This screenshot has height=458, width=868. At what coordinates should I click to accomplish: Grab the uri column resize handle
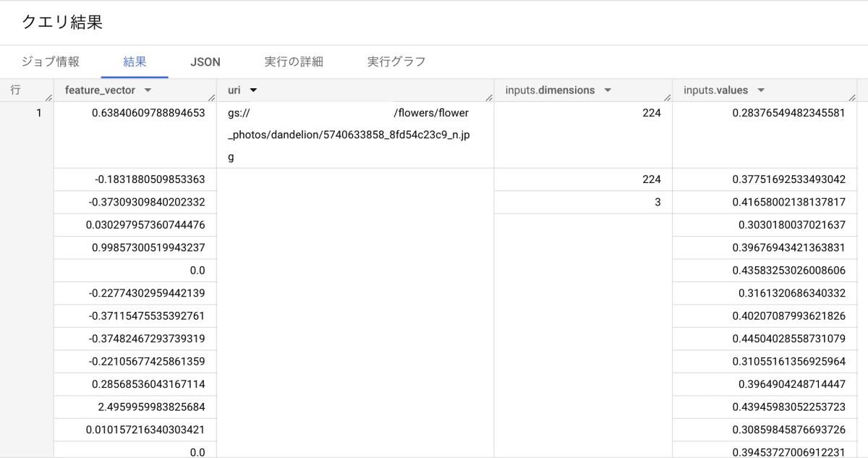click(x=489, y=98)
